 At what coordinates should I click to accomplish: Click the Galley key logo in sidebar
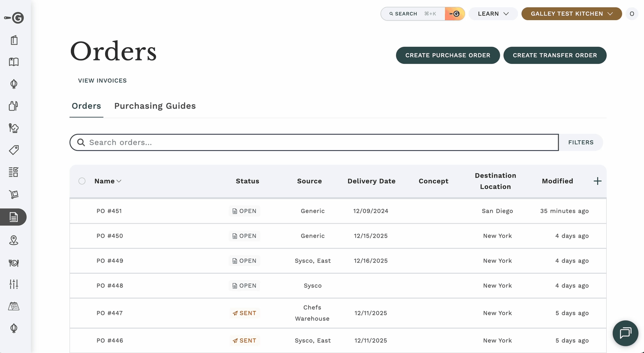[14, 18]
